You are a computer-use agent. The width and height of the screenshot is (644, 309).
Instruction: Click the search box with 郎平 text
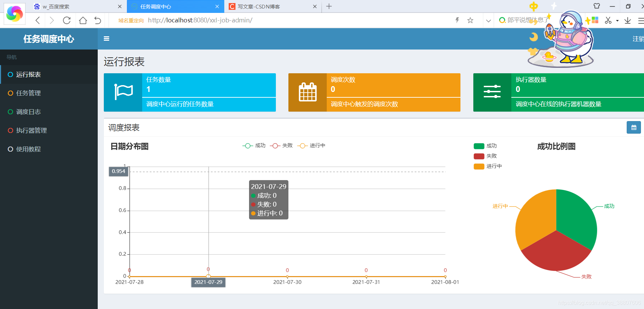tap(528, 20)
